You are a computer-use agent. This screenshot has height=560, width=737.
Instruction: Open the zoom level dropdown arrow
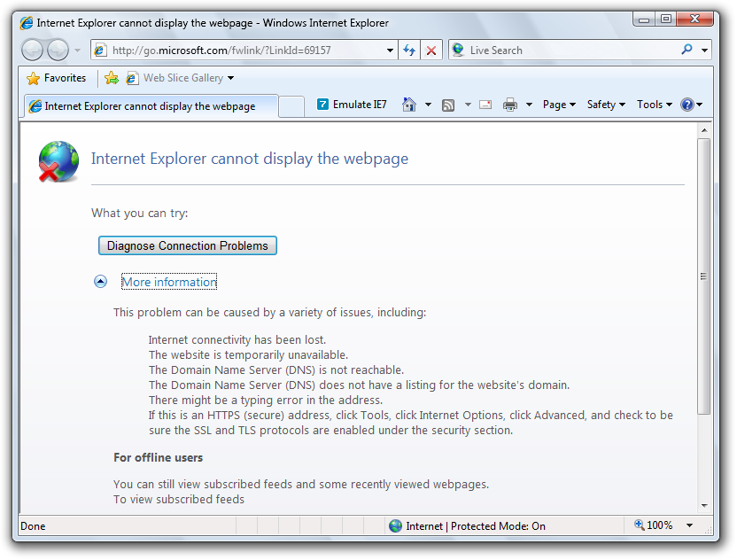689,525
